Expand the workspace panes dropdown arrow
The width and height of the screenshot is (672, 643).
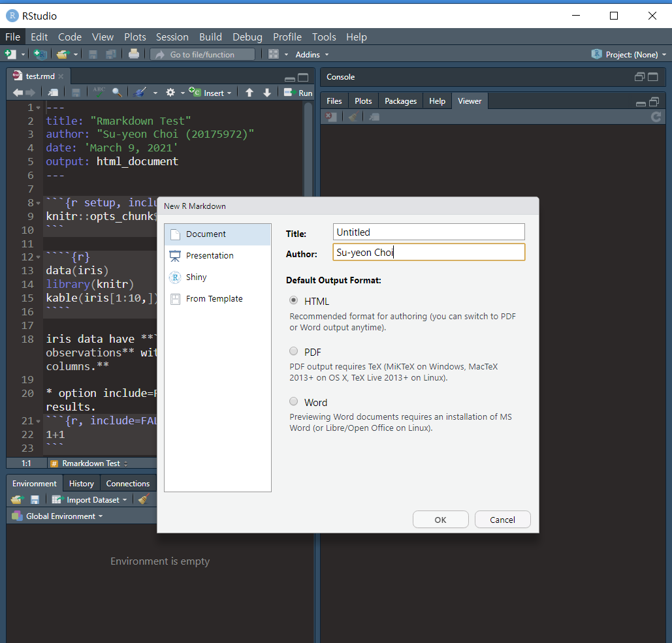[x=286, y=55]
